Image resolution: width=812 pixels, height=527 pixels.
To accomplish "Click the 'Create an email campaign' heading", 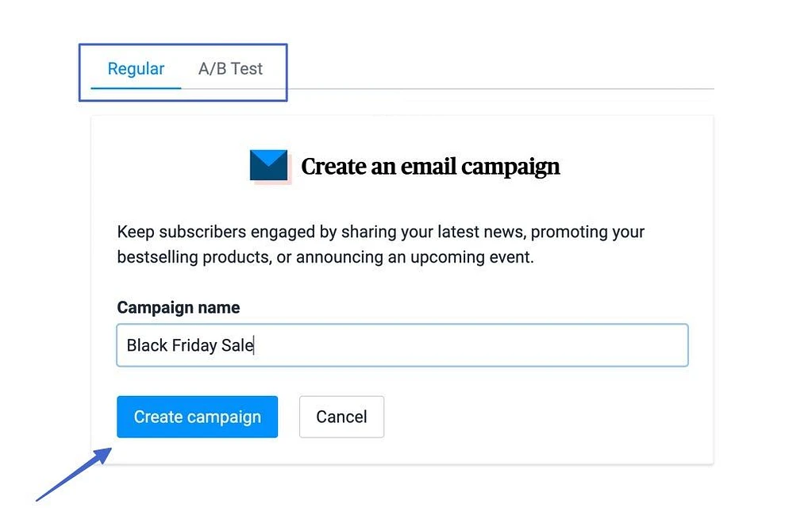I will (x=430, y=167).
